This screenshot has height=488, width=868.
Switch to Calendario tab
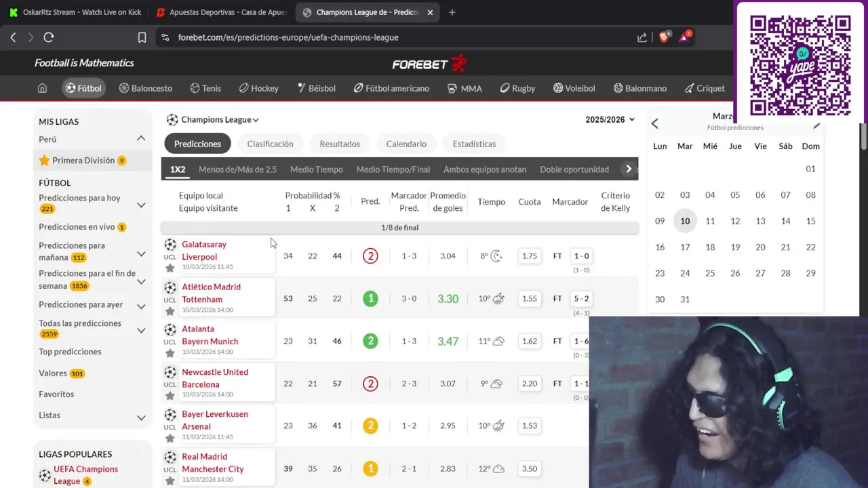[406, 144]
